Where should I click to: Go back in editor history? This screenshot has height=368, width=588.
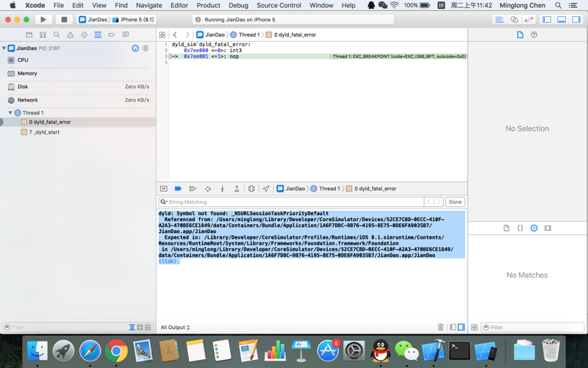coord(175,35)
